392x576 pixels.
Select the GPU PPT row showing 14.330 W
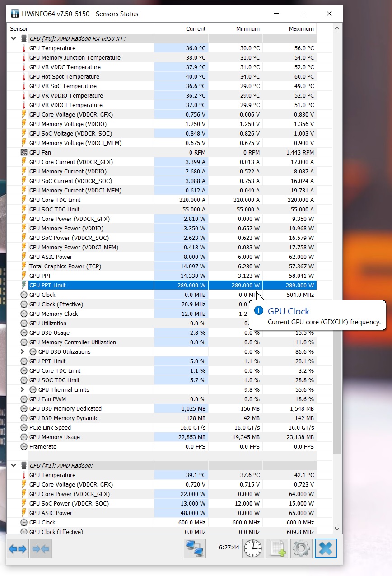coord(162,276)
